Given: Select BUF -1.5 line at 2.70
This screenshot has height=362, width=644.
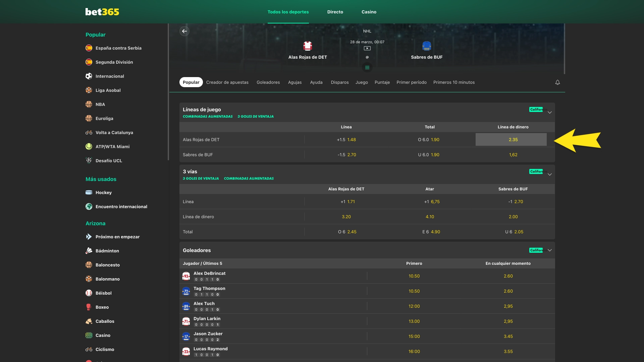Looking at the screenshot, I should tap(346, 155).
